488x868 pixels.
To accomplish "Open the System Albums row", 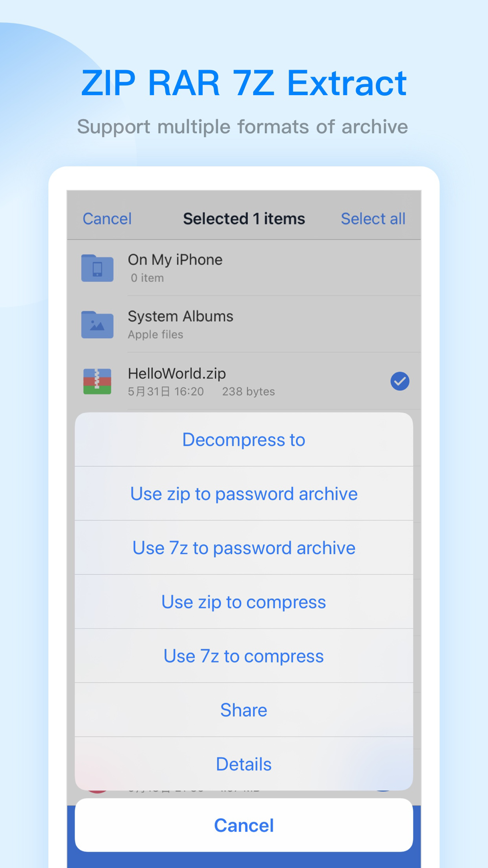I will point(244,325).
